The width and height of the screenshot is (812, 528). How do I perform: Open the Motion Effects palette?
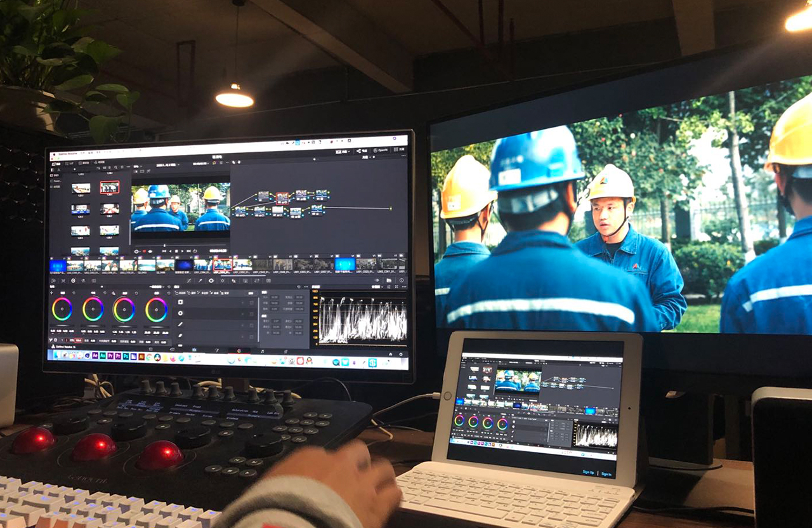click(95, 280)
